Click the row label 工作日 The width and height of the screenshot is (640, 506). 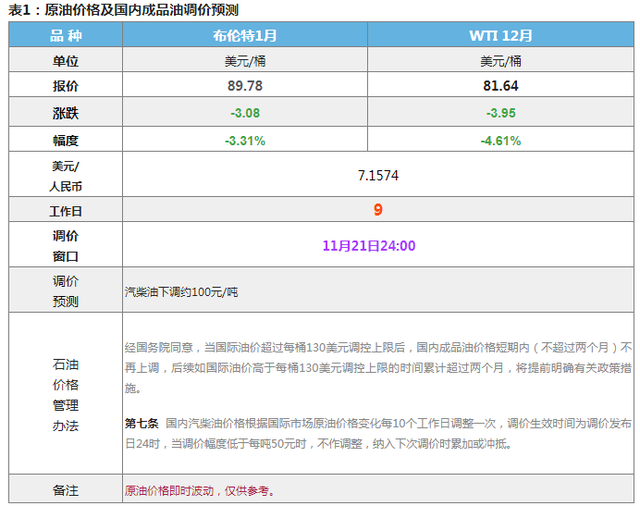(65, 211)
